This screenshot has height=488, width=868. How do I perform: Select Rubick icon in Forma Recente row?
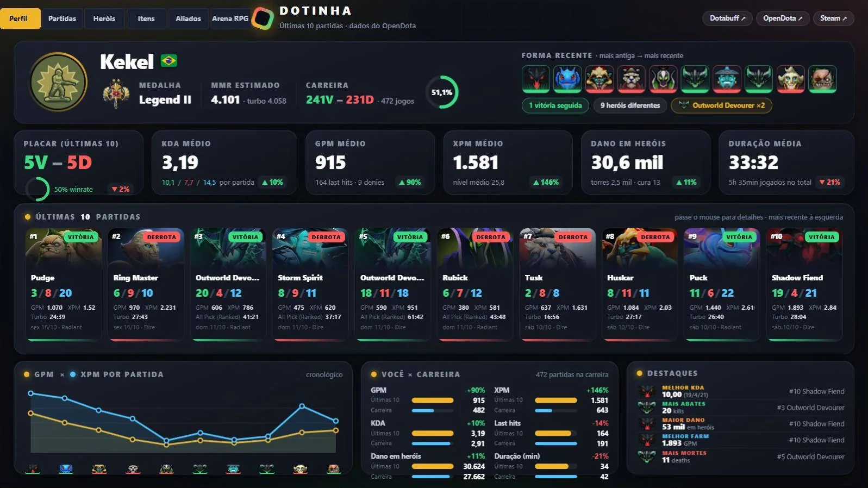click(x=663, y=79)
